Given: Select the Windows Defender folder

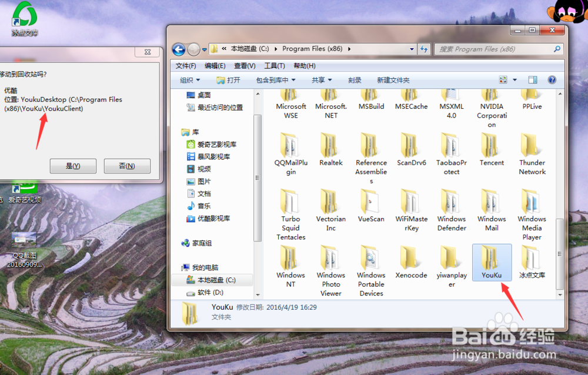Looking at the screenshot, I should pyautogui.click(x=452, y=210).
